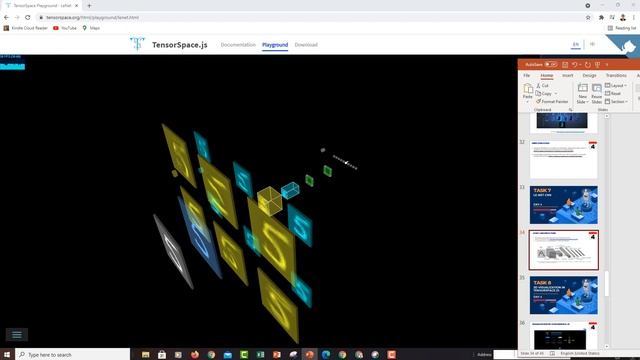Toggle AutoSave switch in PowerPoint
640x360 pixels.
tap(551, 64)
